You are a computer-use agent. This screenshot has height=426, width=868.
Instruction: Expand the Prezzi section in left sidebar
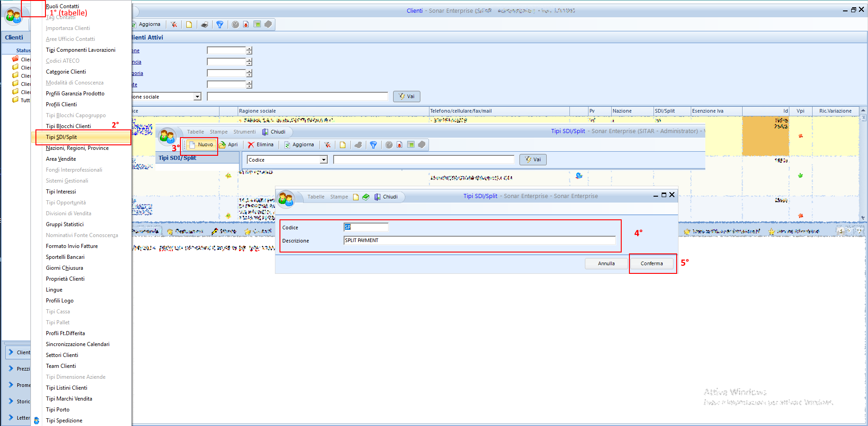tap(11, 369)
